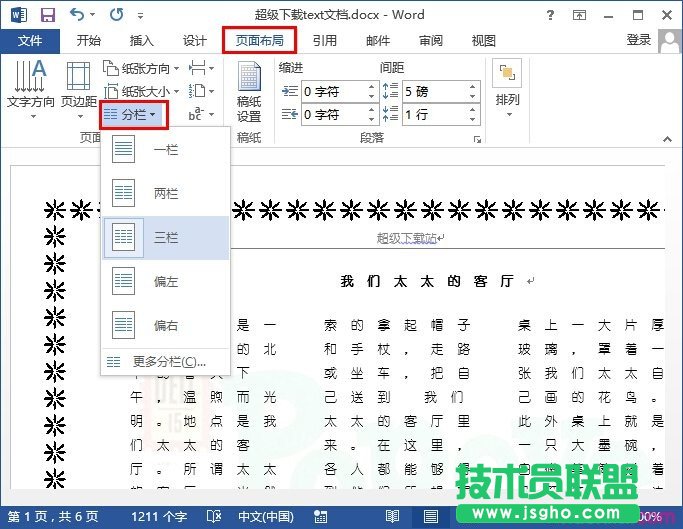
Task: Open the 引用 references tab
Action: tap(324, 41)
